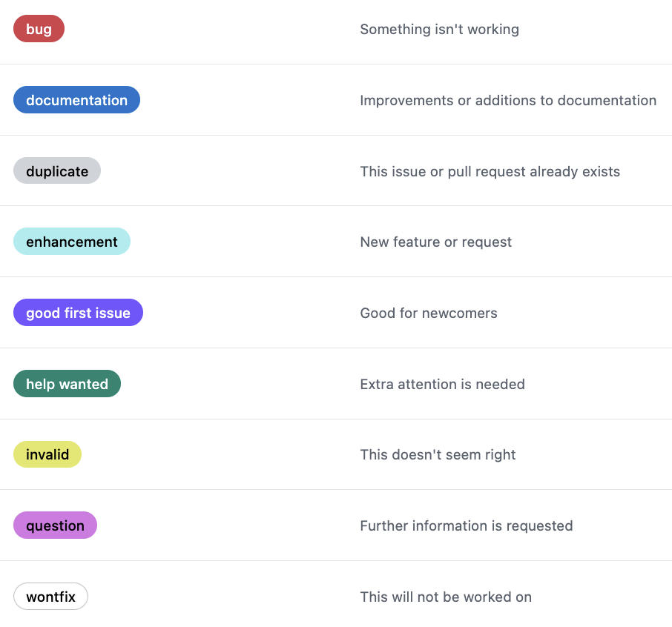The width and height of the screenshot is (672, 627).
Task: Open the purple question label
Action: click(55, 525)
